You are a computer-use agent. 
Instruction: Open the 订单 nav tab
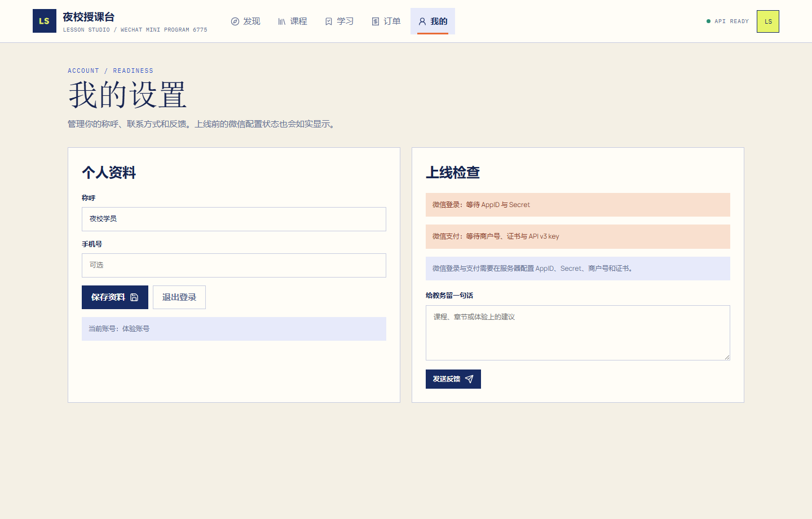(x=386, y=21)
